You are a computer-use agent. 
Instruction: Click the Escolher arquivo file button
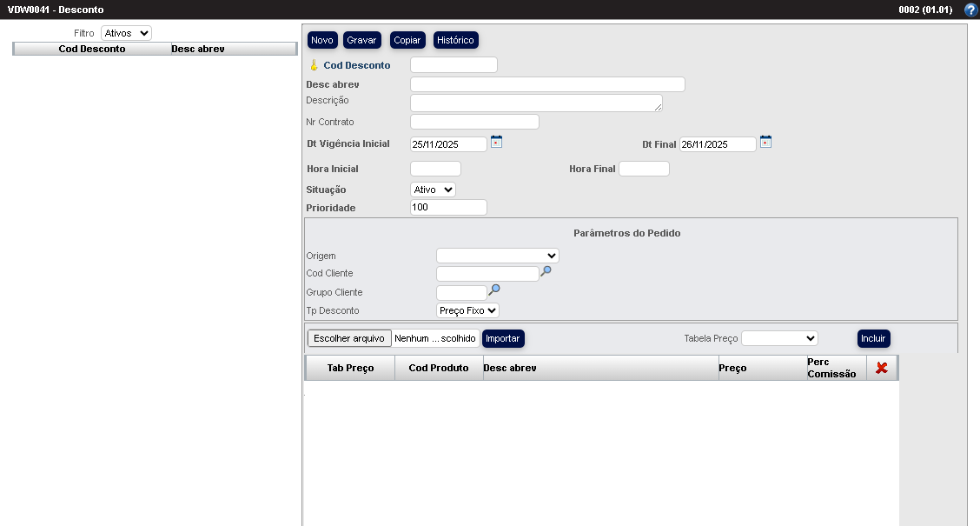click(x=349, y=338)
